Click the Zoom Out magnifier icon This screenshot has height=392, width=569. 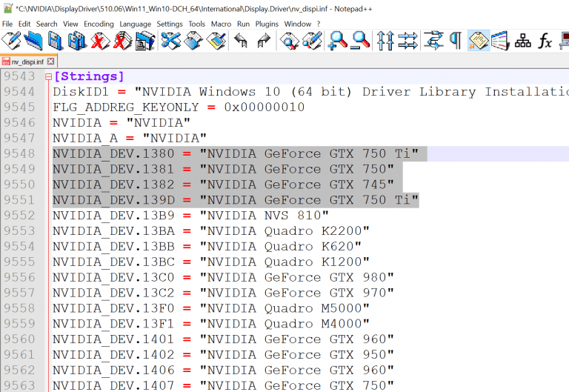(x=361, y=40)
